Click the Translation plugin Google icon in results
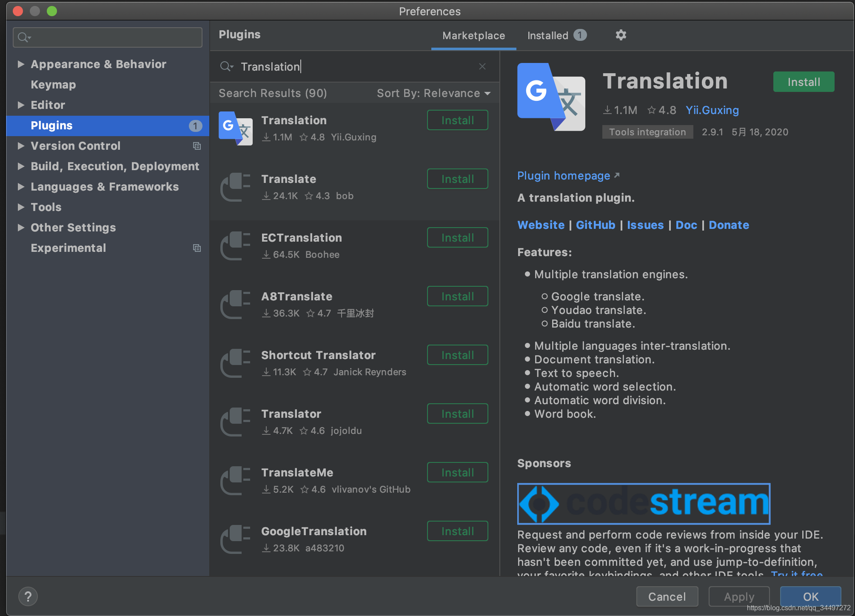Viewport: 855px width, 616px height. click(x=235, y=128)
